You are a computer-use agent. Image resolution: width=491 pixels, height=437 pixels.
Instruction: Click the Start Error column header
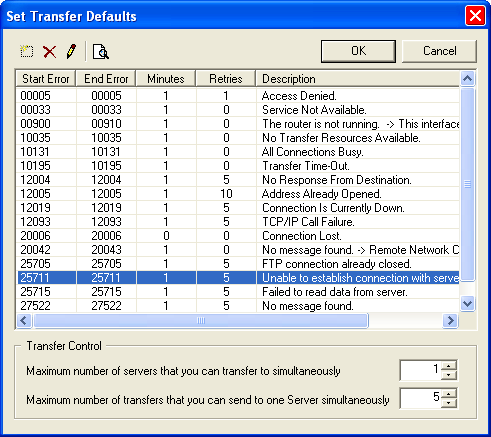tap(46, 79)
